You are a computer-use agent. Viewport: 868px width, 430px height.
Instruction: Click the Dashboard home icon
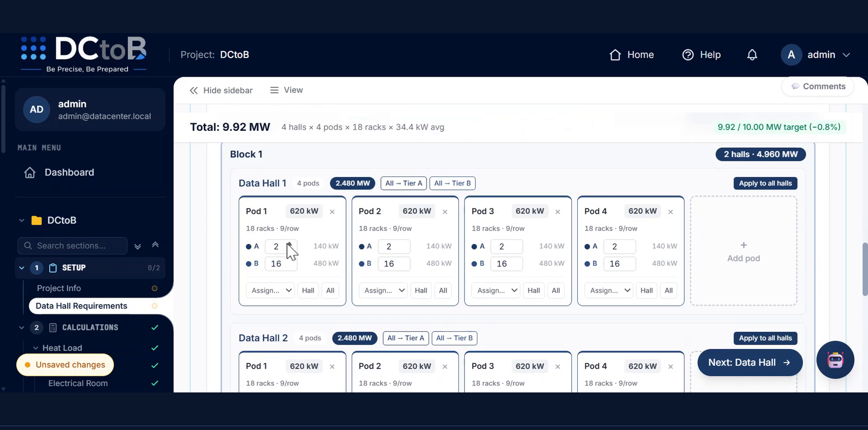click(x=30, y=173)
